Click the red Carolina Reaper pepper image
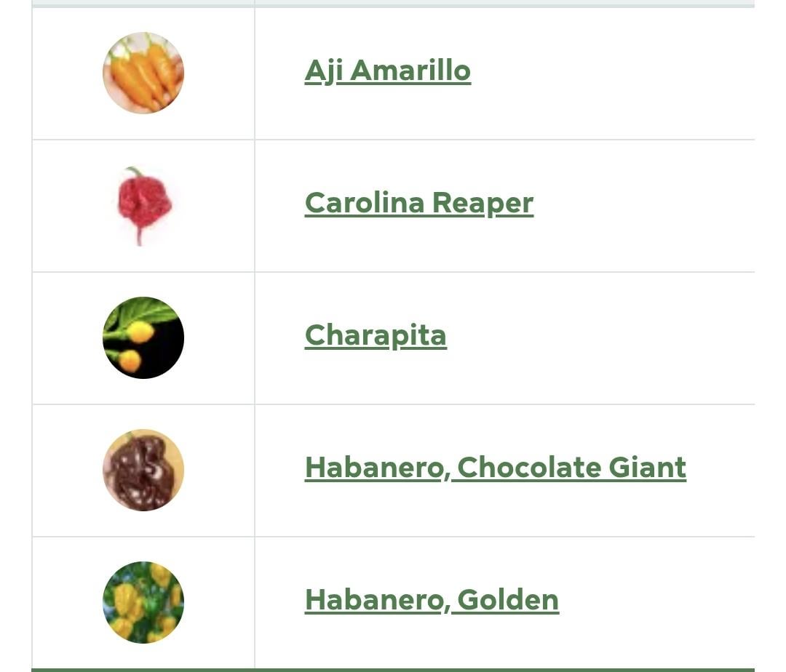Image resolution: width=786 pixels, height=672 pixels. 144,204
